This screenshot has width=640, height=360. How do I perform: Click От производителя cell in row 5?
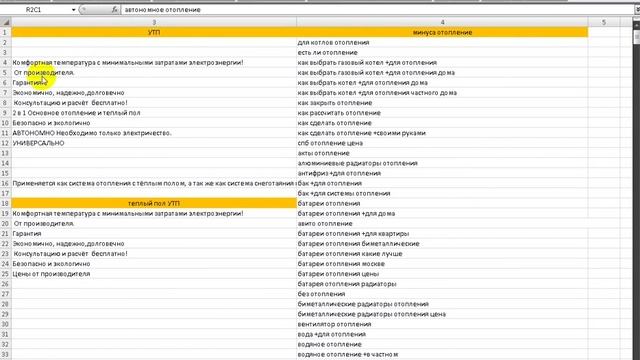point(154,73)
